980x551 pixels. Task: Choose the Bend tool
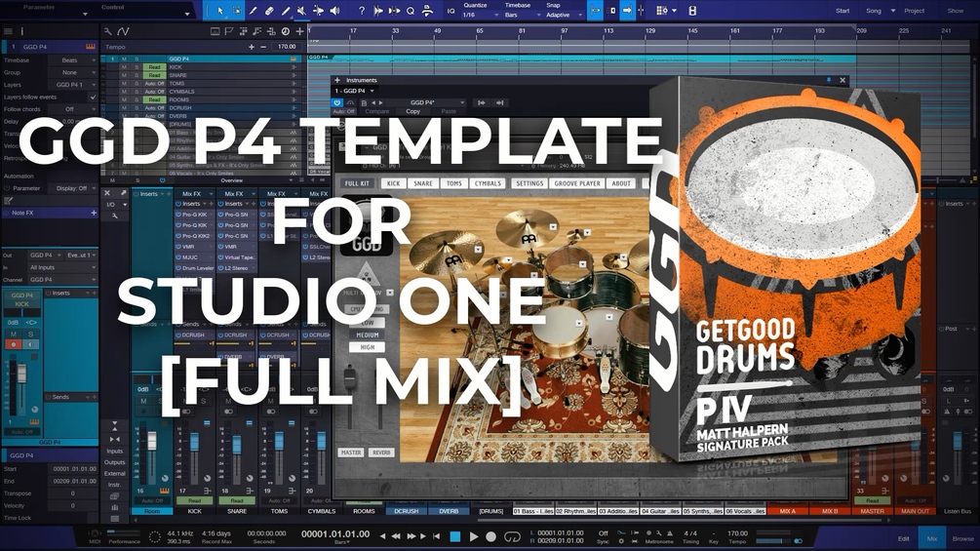(x=318, y=11)
